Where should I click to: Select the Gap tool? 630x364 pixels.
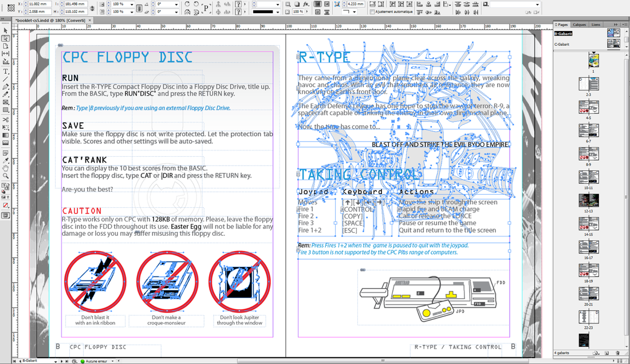click(x=6, y=53)
